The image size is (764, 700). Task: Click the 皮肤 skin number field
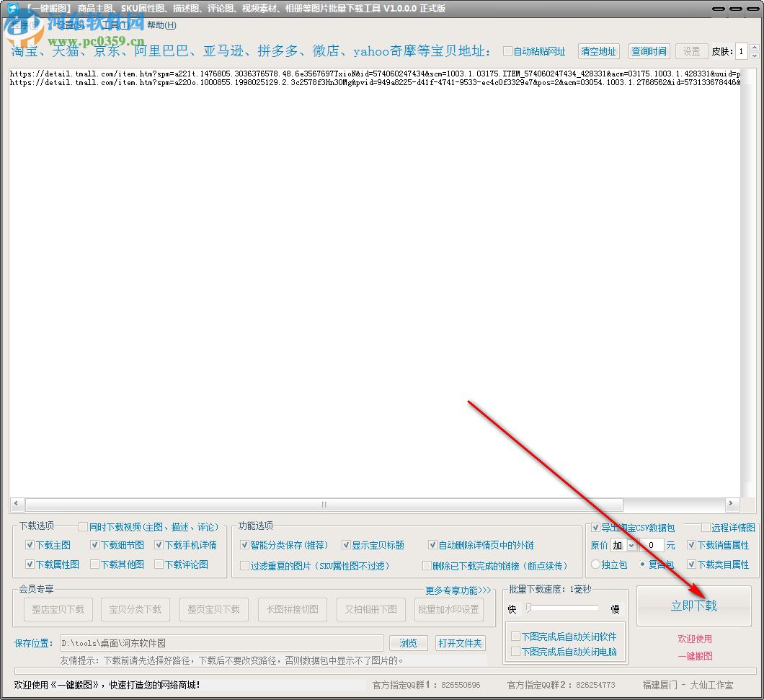[742, 51]
